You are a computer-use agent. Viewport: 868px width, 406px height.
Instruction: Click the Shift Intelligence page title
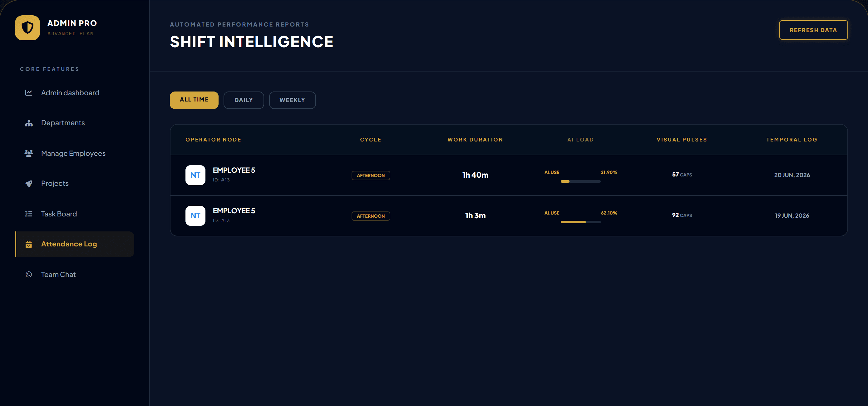(251, 42)
